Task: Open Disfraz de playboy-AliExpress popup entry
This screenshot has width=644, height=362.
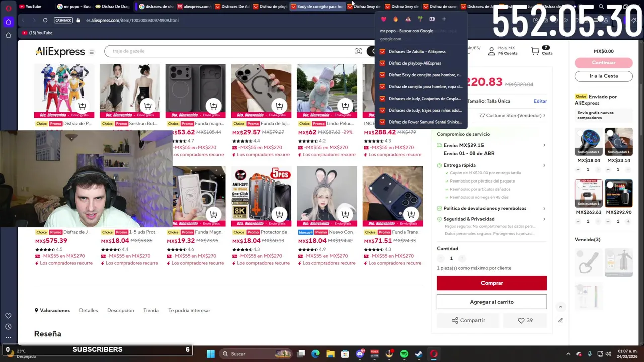Action: [x=422, y=63]
